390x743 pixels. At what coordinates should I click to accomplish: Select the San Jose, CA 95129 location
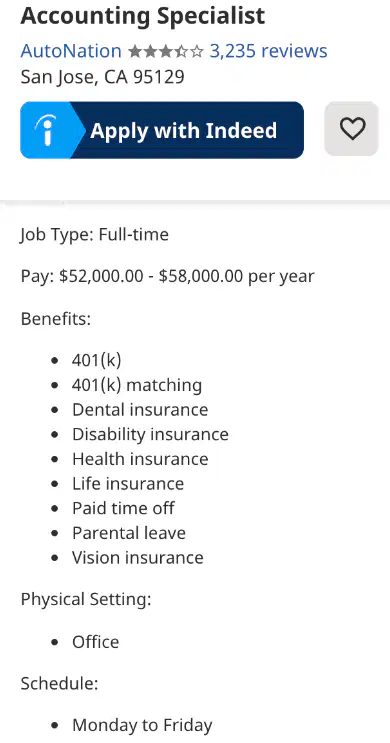[x=102, y=77]
